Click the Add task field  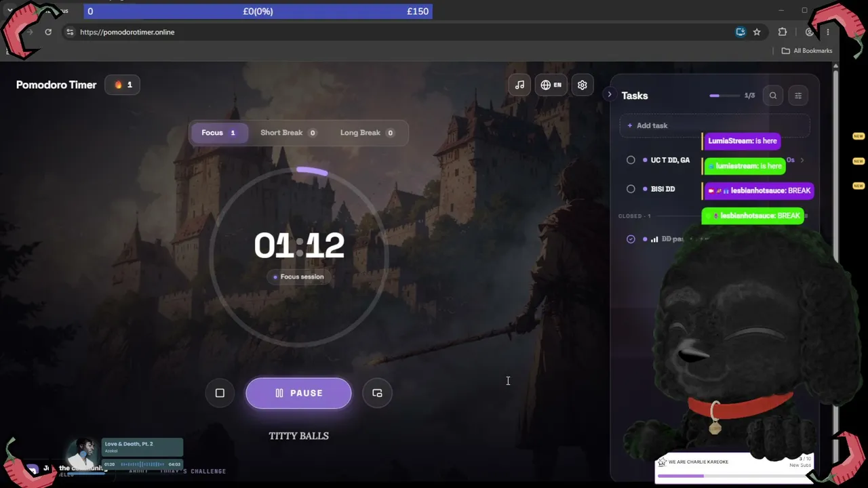tap(715, 125)
